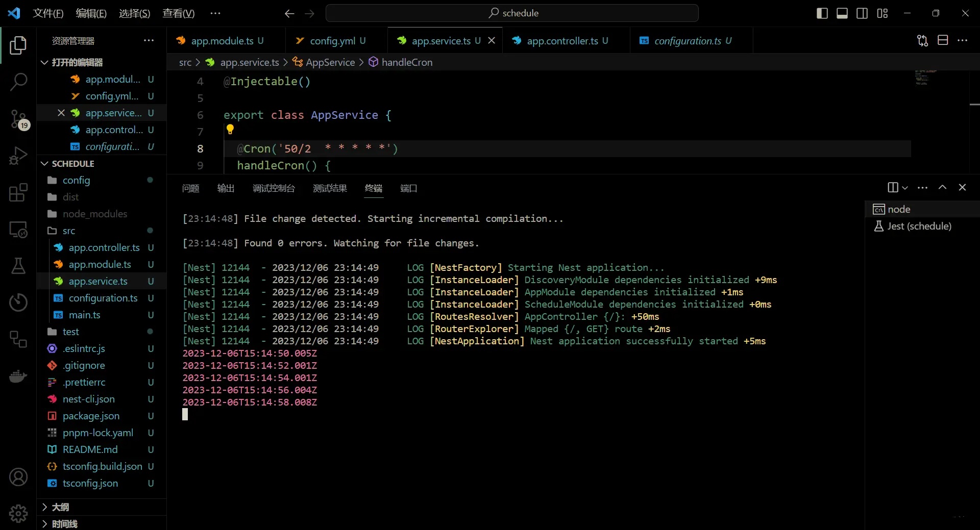Toggle the bottom panel visibility
The image size is (980, 530).
pyautogui.click(x=842, y=13)
